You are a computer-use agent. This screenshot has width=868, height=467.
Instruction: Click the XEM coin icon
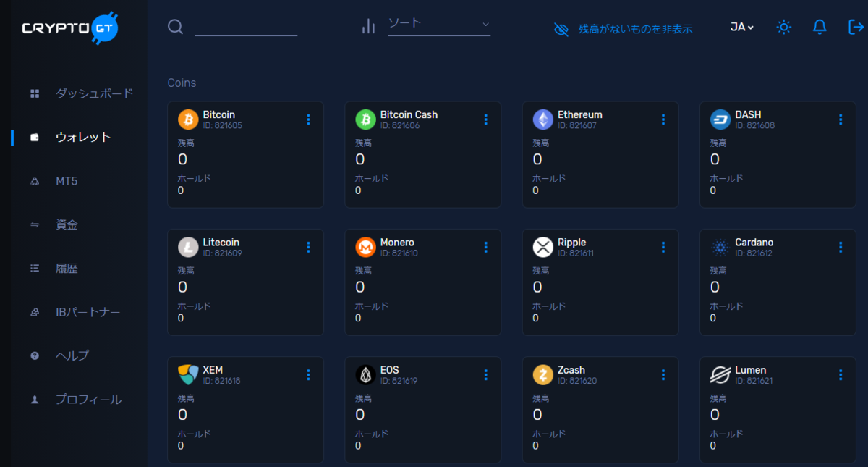pos(188,374)
